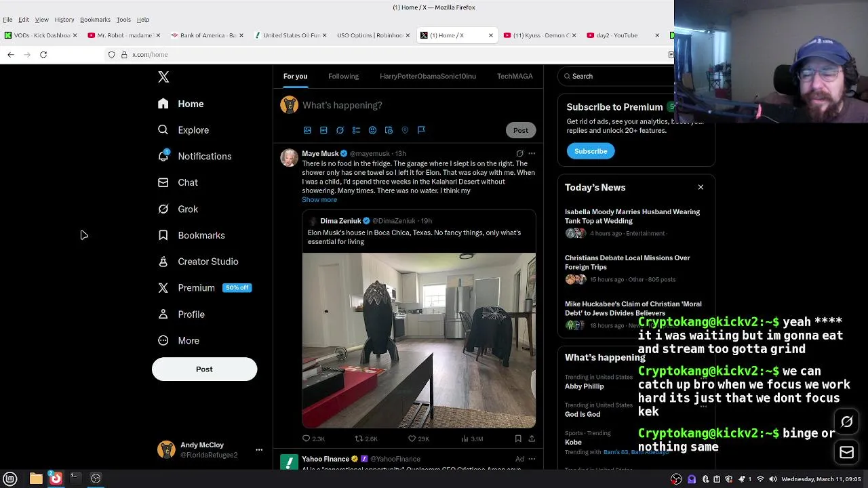The image size is (868, 488).
Task: Click the white Post button in sidebar
Action: click(x=204, y=369)
